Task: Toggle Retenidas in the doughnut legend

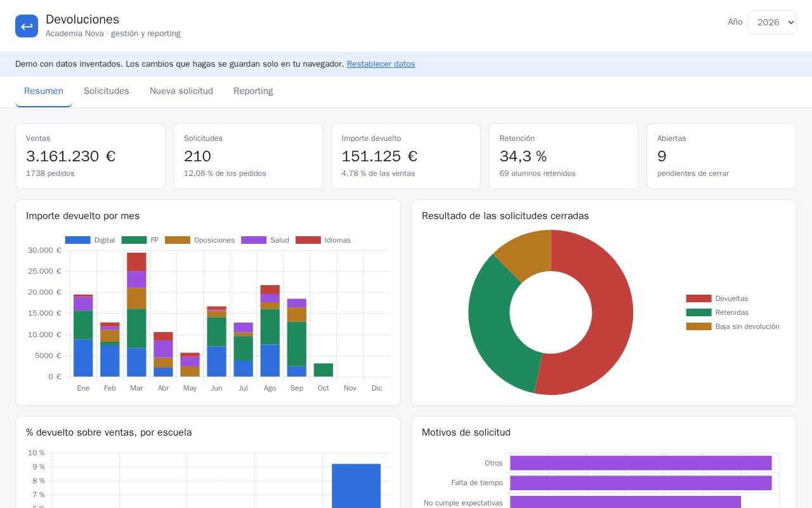Action: (x=717, y=312)
